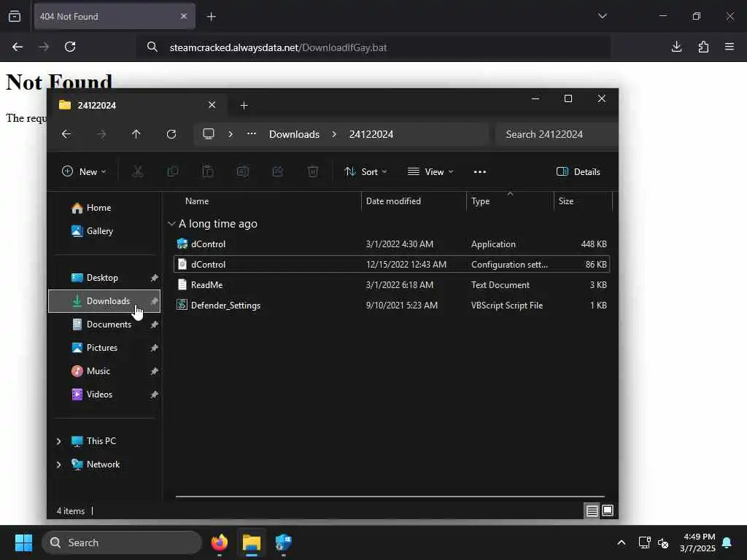Open Firefox downloads panel

(x=676, y=47)
